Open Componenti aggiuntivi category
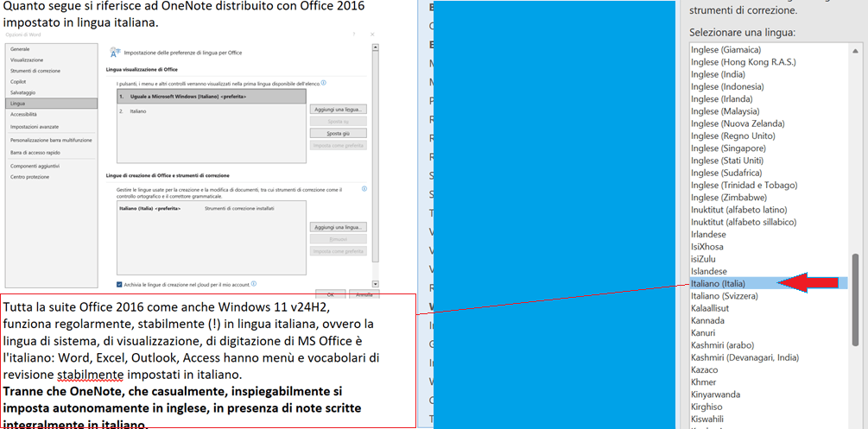 coord(35,166)
